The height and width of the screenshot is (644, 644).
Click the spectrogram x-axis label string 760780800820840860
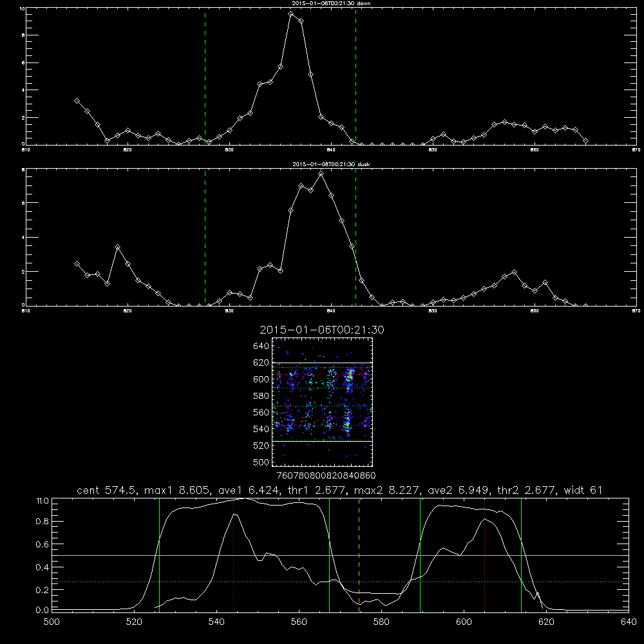coord(326,476)
